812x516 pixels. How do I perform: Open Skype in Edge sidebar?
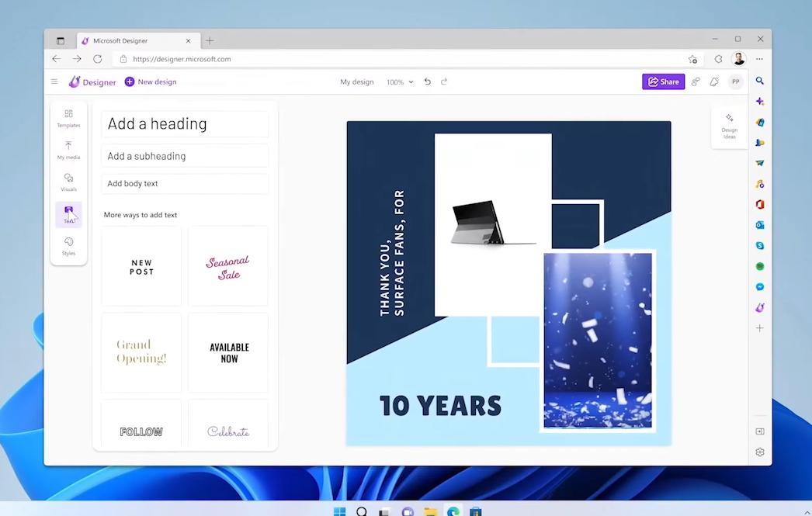(x=760, y=246)
